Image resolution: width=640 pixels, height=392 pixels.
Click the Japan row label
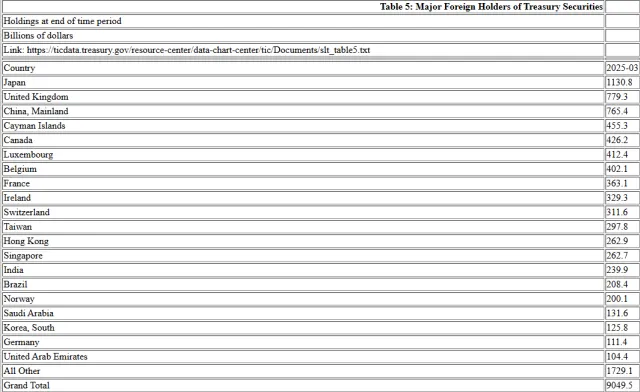pos(15,82)
